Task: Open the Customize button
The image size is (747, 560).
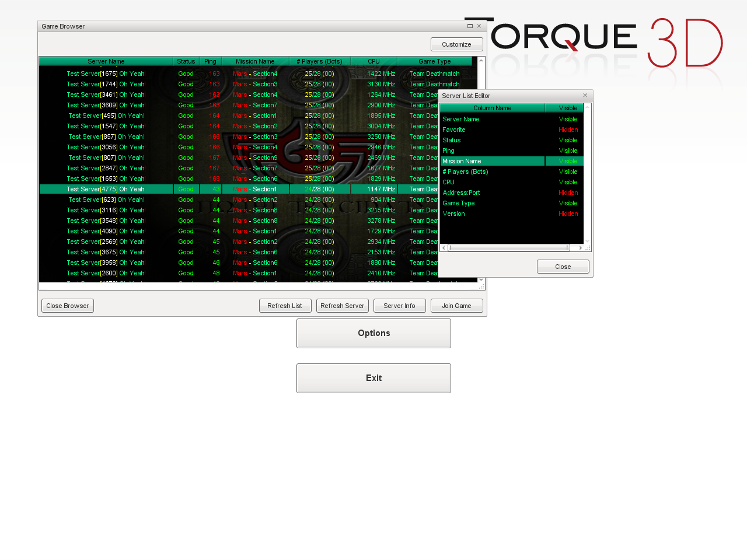Action: (456, 44)
